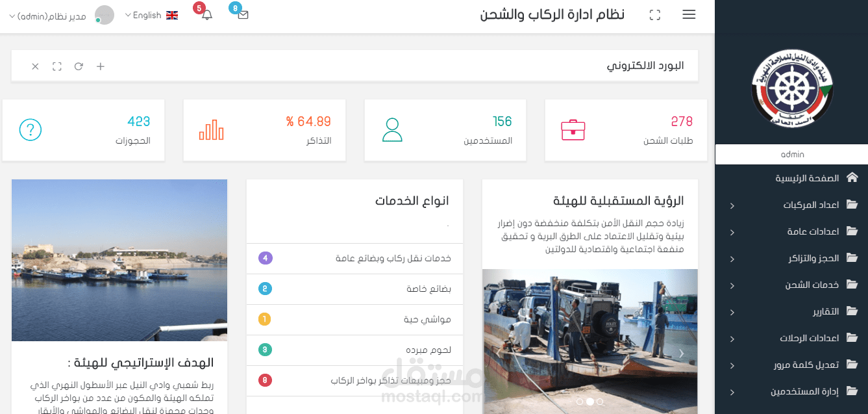Image resolution: width=868 pixels, height=414 pixels.
Task: Expand تعديل كلمة مرور submenu chevron
Action: 732,365
